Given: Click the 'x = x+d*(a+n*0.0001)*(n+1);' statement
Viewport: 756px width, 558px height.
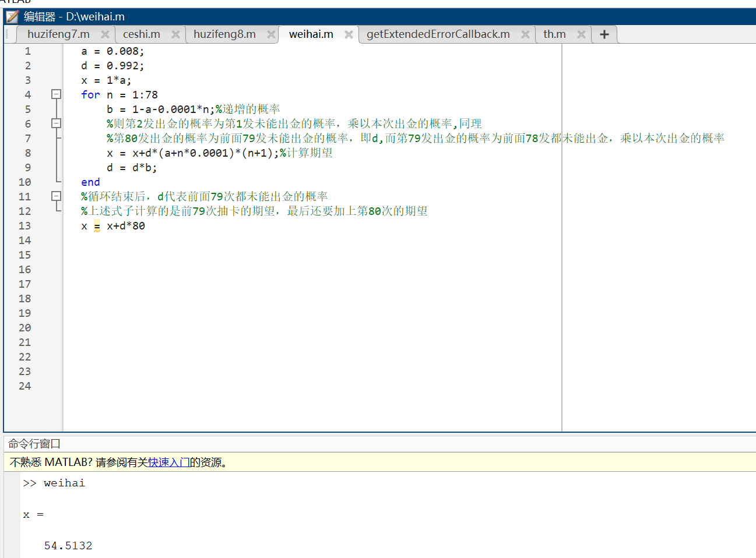Looking at the screenshot, I should [x=193, y=153].
